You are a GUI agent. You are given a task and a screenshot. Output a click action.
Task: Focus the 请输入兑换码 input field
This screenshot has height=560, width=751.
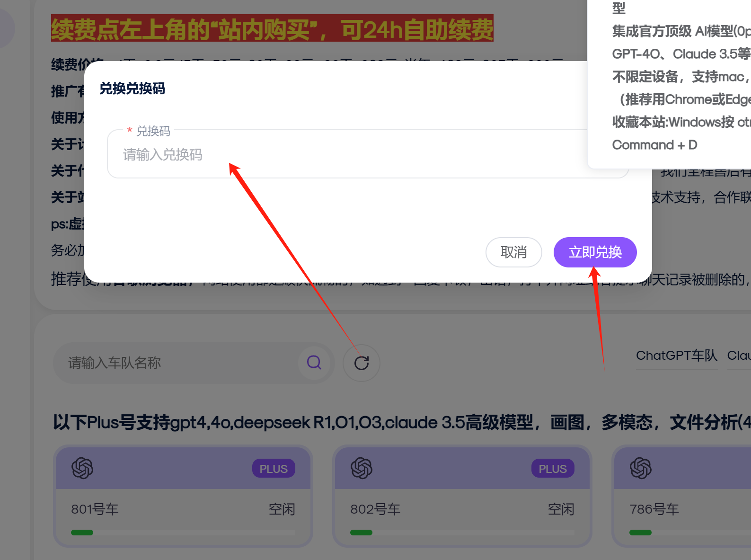[x=350, y=155]
